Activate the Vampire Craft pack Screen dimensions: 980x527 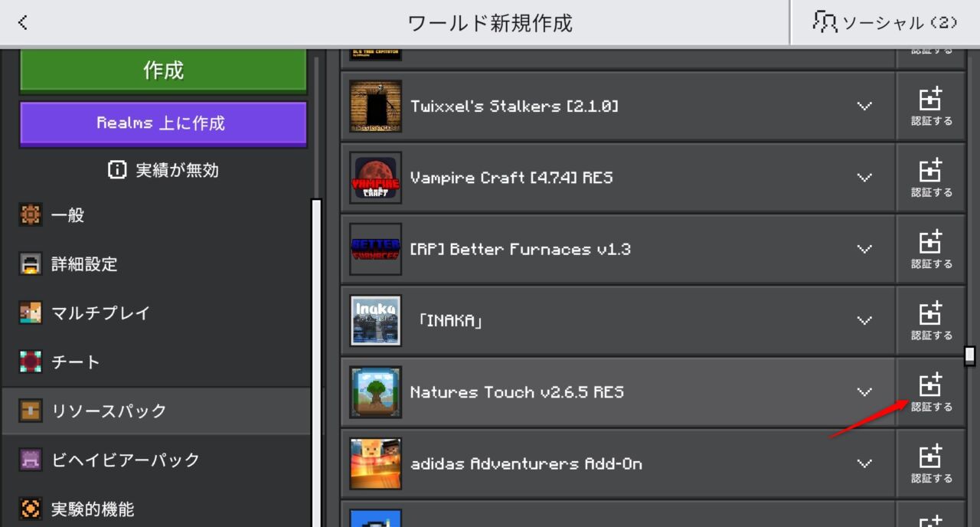pyautogui.click(x=931, y=178)
